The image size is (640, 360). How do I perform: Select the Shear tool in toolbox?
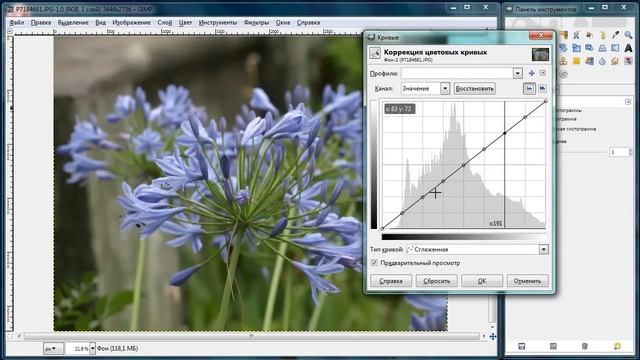coord(589,48)
